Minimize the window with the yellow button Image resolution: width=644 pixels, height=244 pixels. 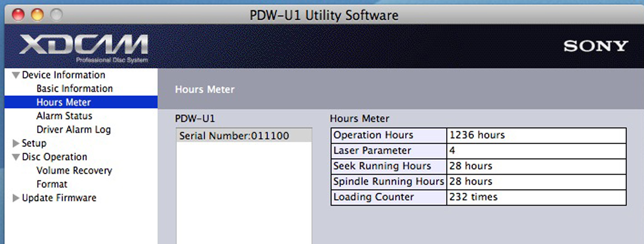point(37,15)
